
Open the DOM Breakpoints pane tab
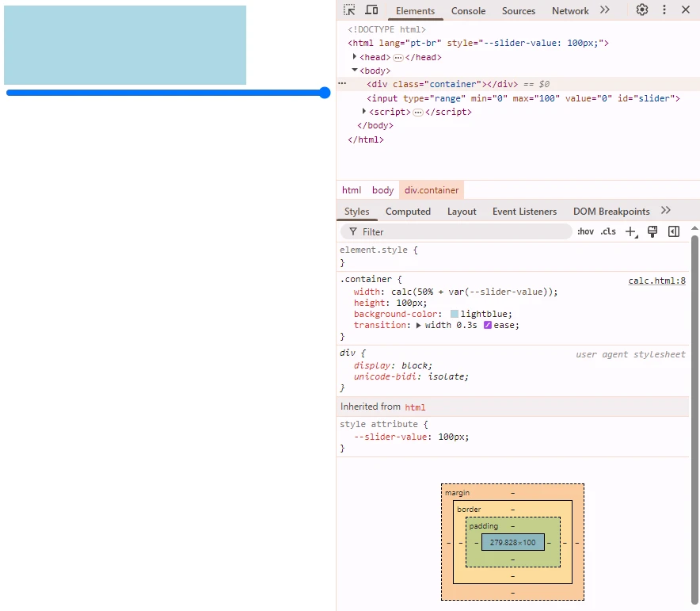(x=611, y=212)
